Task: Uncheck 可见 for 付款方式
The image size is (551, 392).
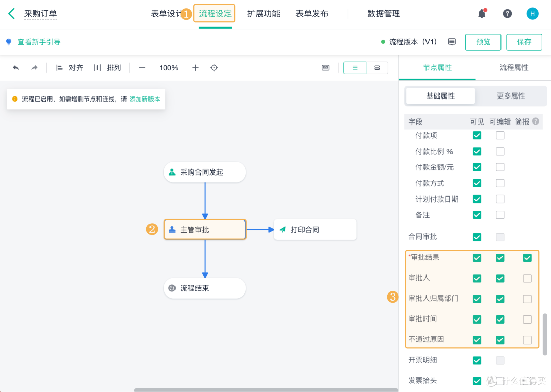Action: point(477,183)
